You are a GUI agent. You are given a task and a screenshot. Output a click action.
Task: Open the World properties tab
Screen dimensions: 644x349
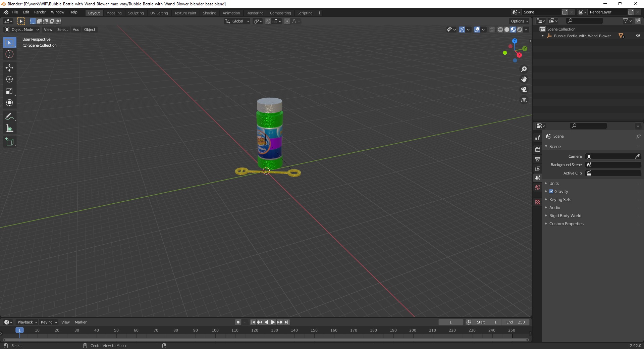tap(538, 187)
